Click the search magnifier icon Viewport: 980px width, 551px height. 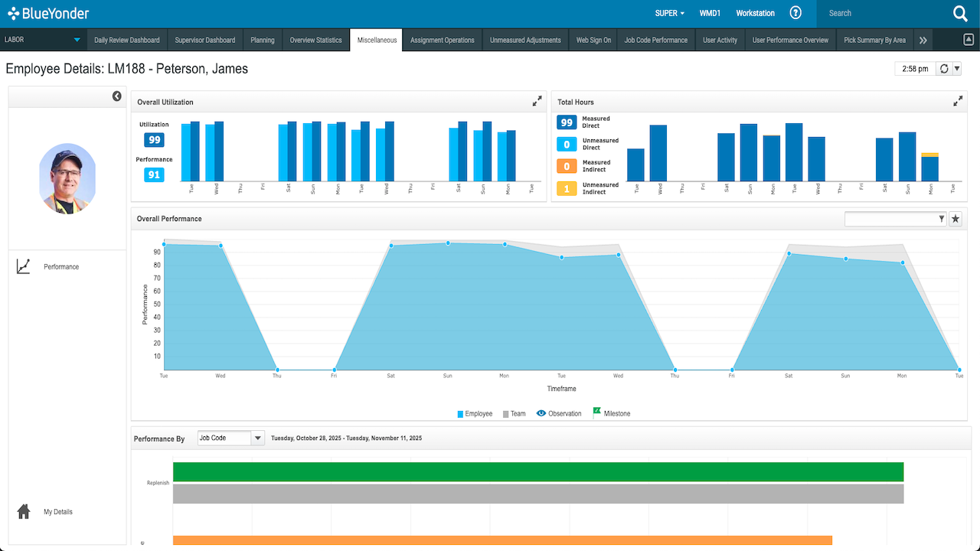960,13
